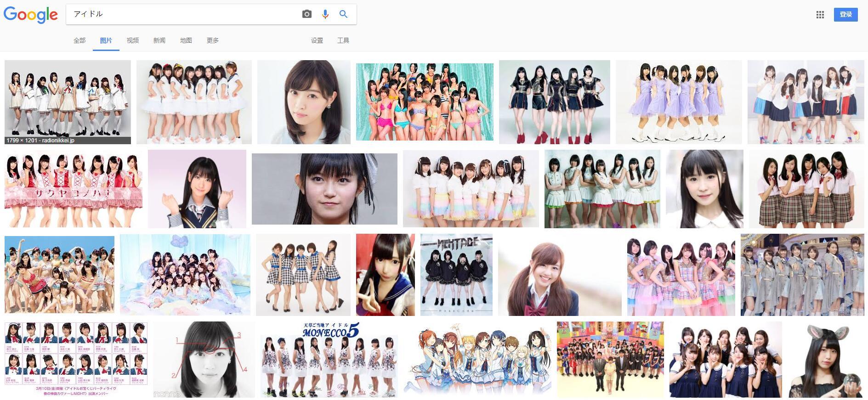View the group in black outfits with red boots

pos(555,102)
